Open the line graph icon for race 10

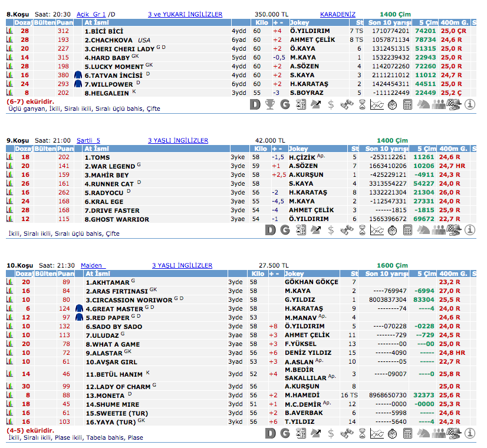(377, 433)
